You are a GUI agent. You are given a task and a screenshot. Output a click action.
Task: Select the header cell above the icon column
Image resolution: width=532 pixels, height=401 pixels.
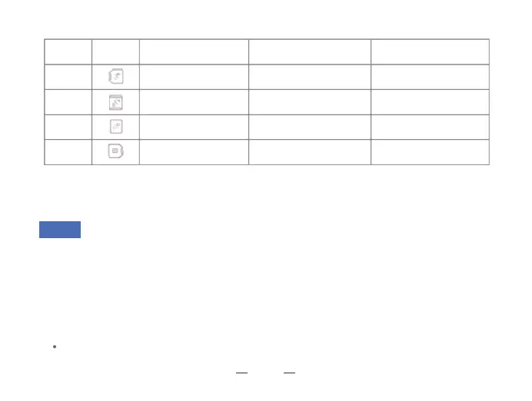115,51
